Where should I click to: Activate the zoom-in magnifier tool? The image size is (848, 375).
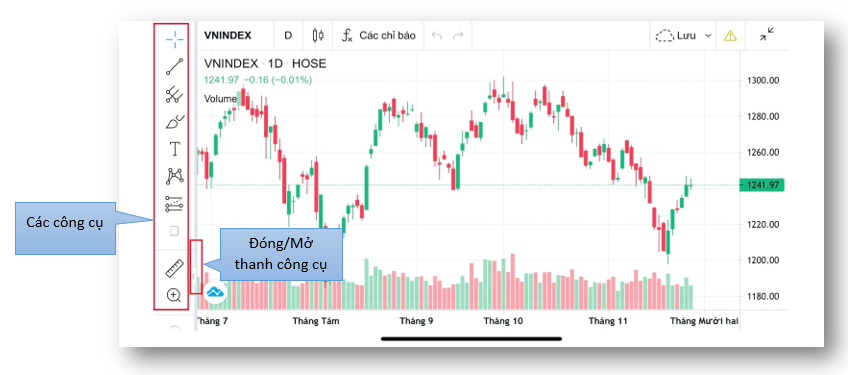[174, 295]
